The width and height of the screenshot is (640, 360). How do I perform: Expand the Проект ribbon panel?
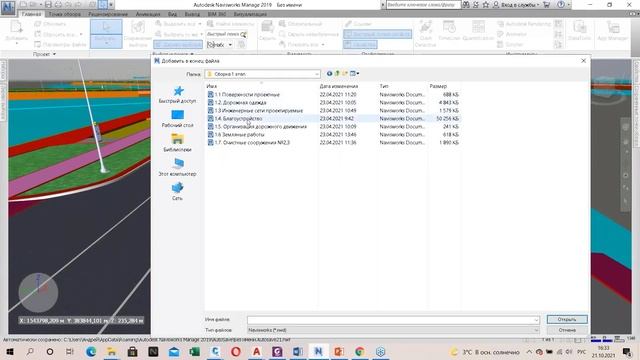[x=44, y=54]
